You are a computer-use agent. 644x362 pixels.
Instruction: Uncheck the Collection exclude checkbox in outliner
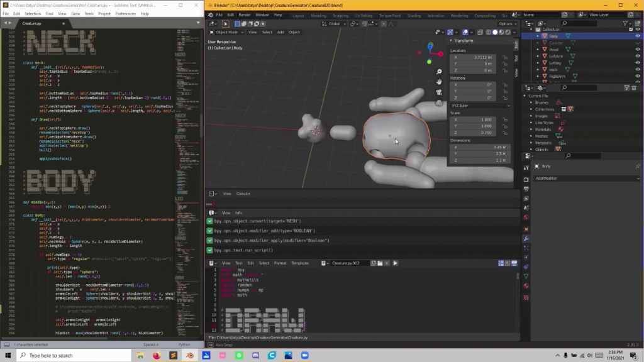(631, 30)
